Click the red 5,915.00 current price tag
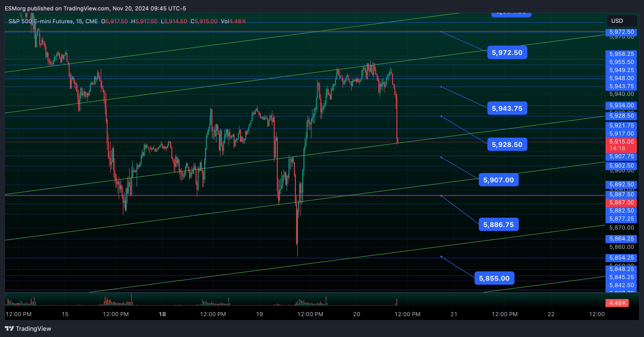This screenshot has height=337, width=644. (621, 145)
